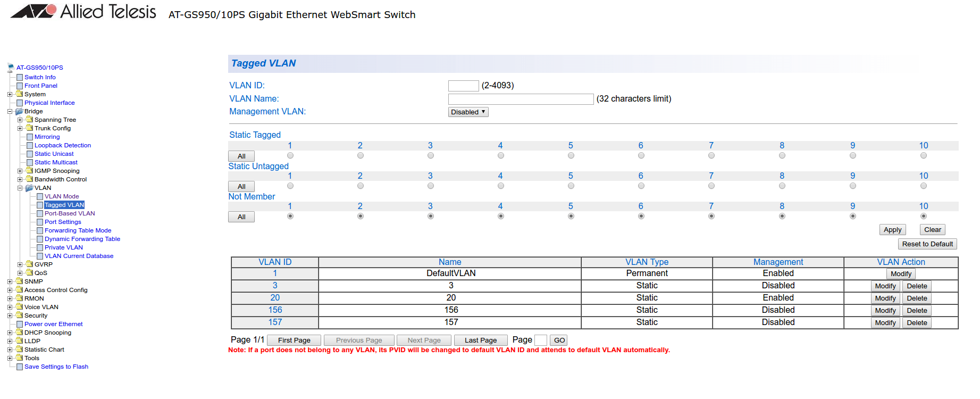The width and height of the screenshot is (980, 399).
Task: Delete the VLAN 156 entry
Action: [x=917, y=310]
